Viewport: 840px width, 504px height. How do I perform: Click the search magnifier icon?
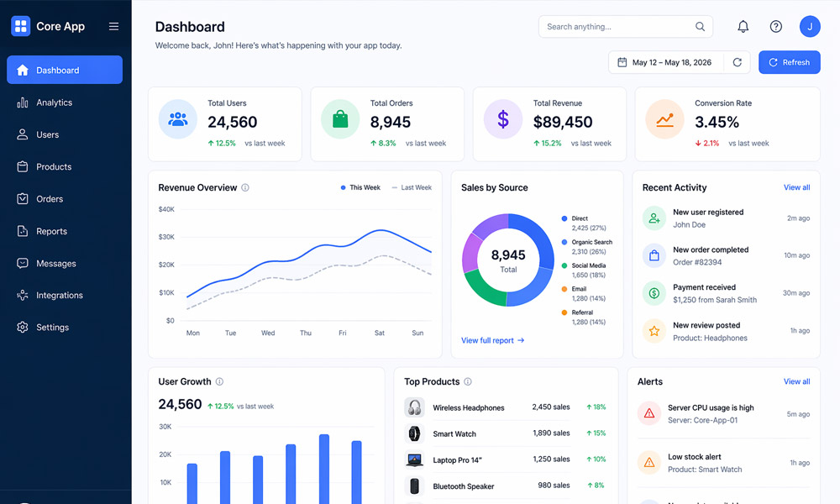point(700,26)
